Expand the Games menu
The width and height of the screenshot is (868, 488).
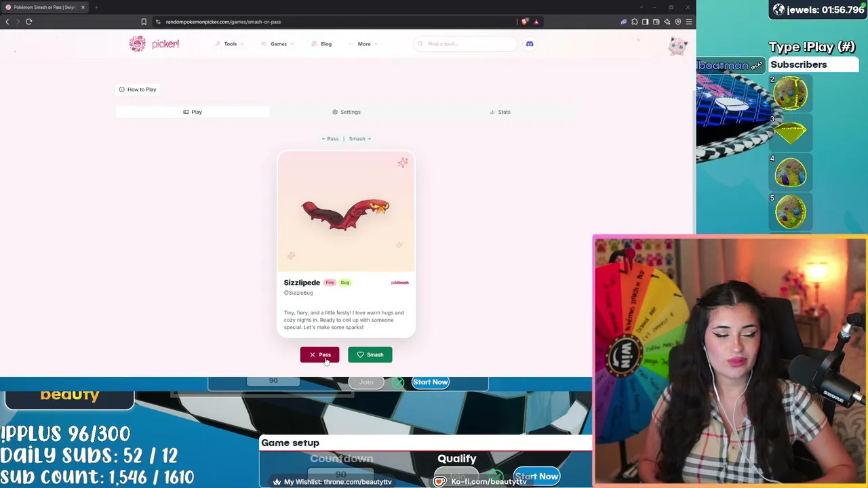tap(278, 44)
